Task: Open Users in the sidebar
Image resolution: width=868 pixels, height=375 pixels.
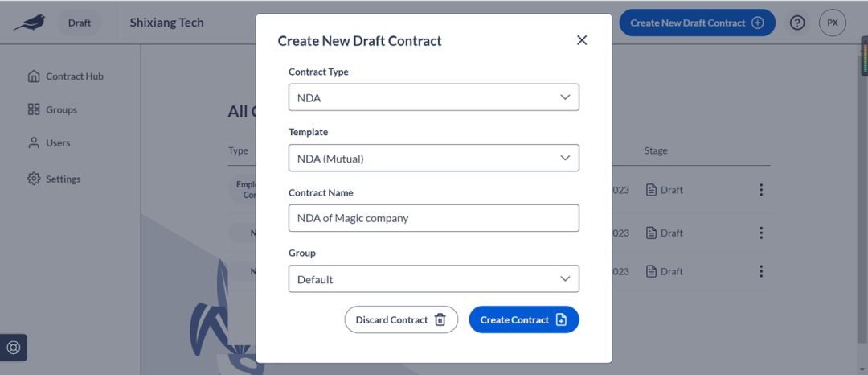Action: point(49,143)
